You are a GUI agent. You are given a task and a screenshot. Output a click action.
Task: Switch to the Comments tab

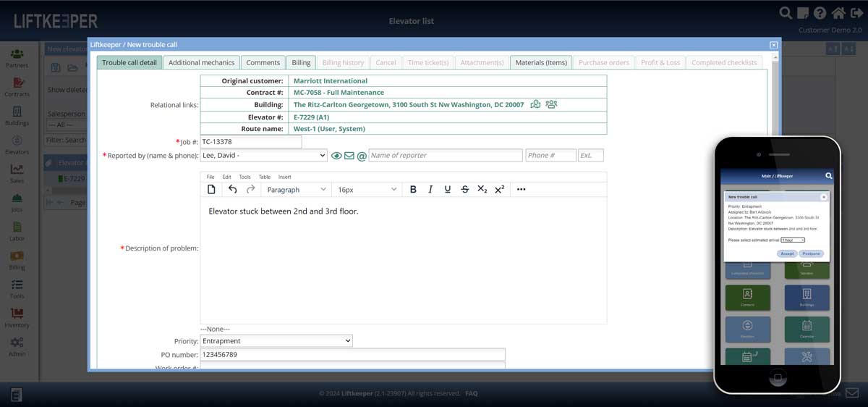click(x=263, y=62)
